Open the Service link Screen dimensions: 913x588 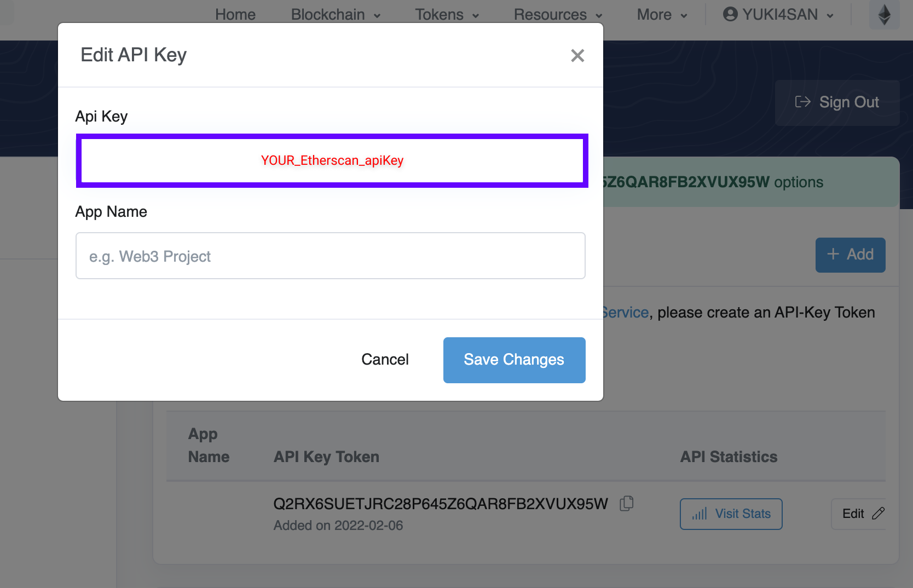pos(625,313)
